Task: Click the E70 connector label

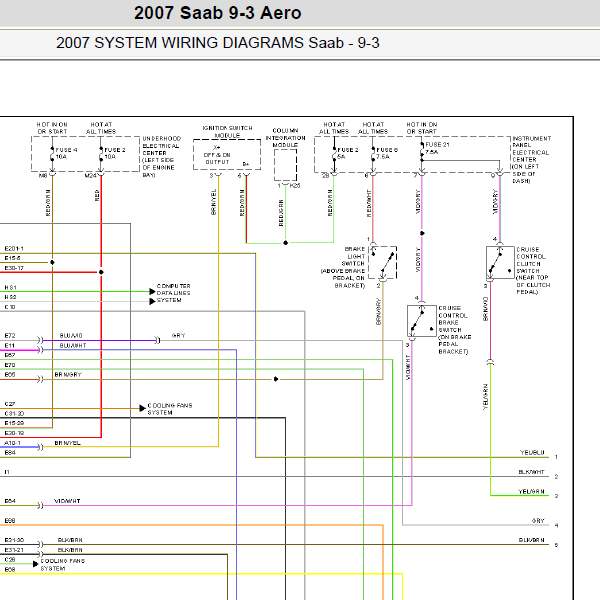Action: pyautogui.click(x=10, y=365)
